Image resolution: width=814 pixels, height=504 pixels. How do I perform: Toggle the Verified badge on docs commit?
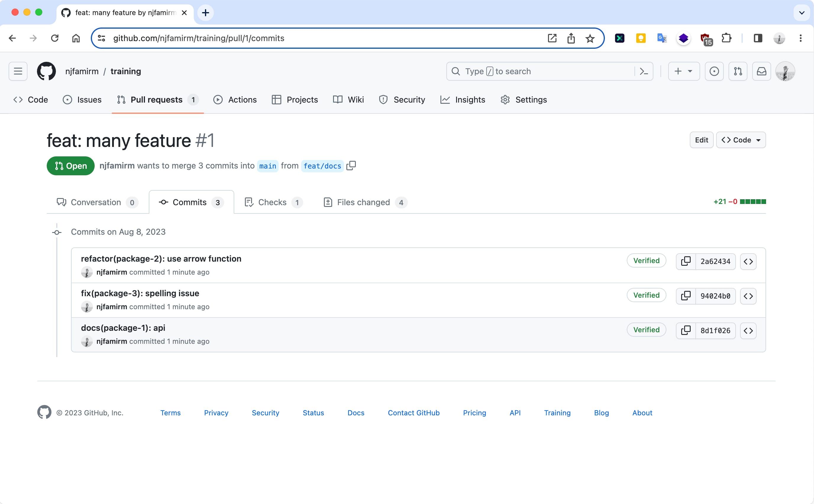tap(647, 330)
